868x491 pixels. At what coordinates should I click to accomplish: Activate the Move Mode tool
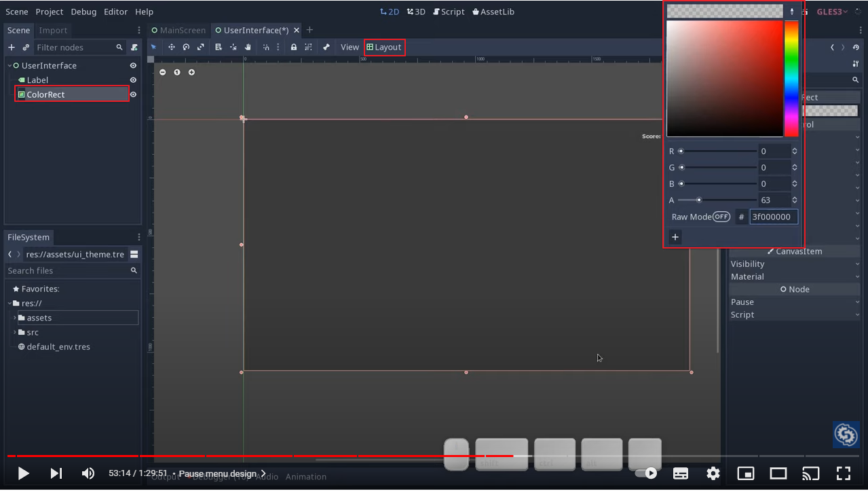171,47
